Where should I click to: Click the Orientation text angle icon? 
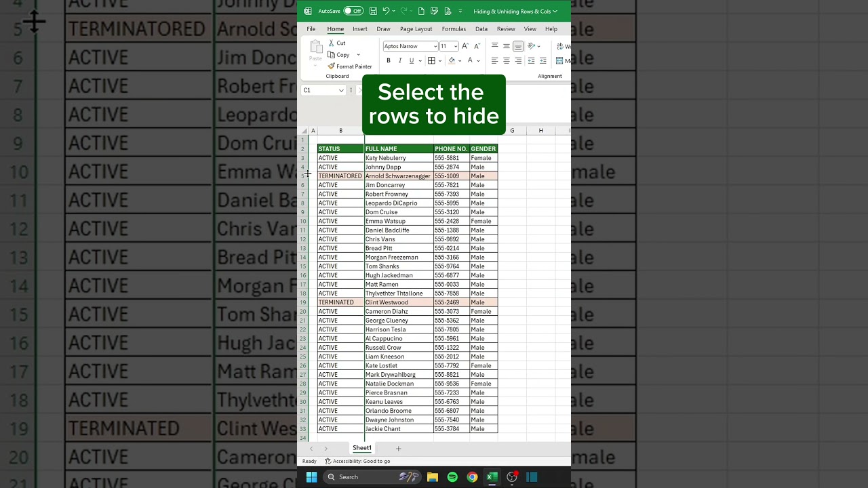point(532,46)
